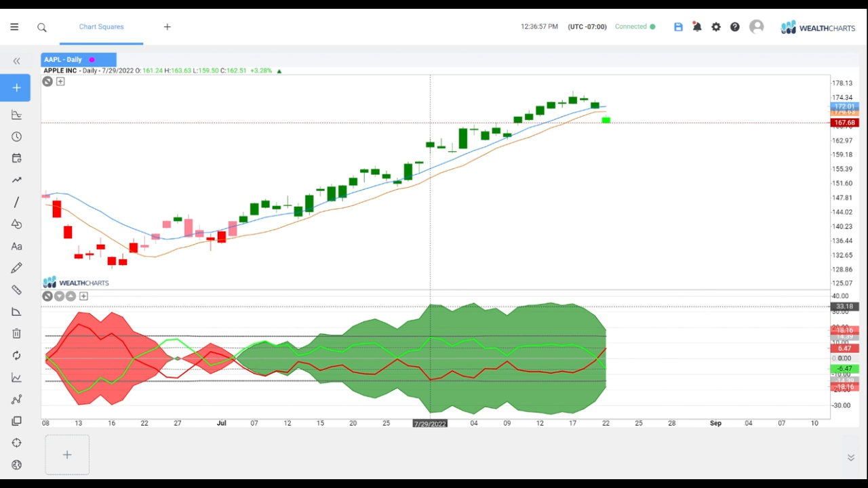This screenshot has width=868, height=488.
Task: Click the refresh sync icon in sidebar
Action: pos(16,355)
